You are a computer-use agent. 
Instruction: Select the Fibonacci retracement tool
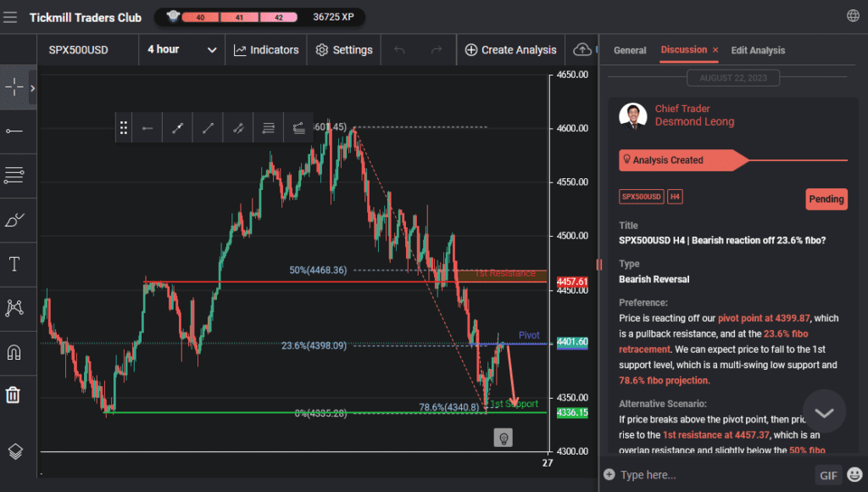pos(269,129)
